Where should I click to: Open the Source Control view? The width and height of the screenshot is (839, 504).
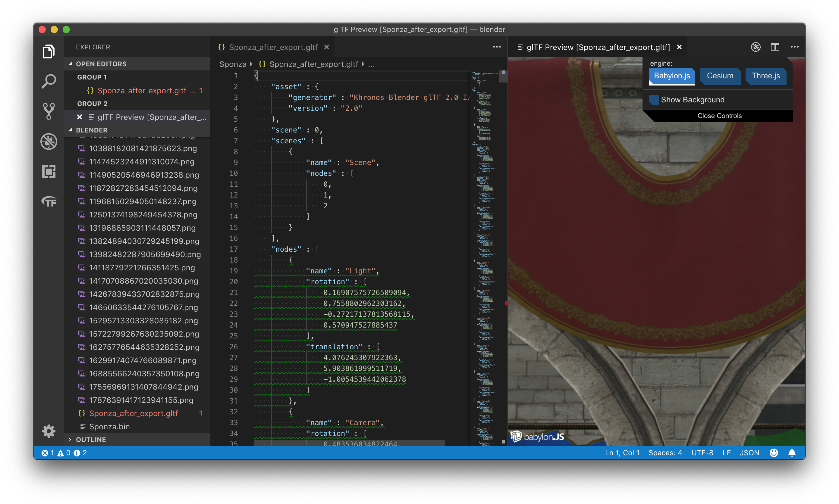pyautogui.click(x=49, y=111)
